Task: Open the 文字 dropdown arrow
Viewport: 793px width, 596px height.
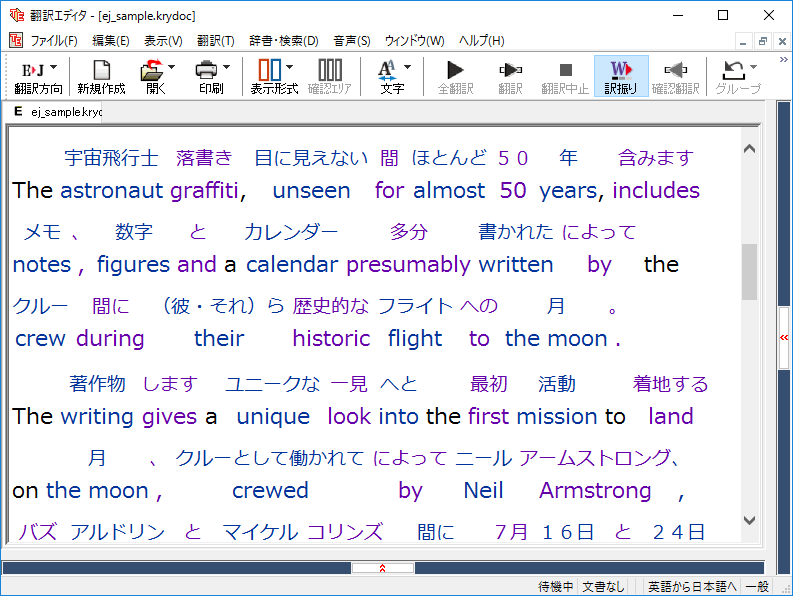Action: (x=407, y=68)
